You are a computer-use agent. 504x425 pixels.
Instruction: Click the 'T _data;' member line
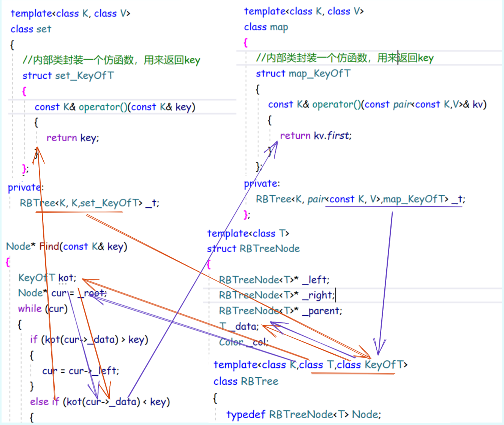[x=239, y=326]
